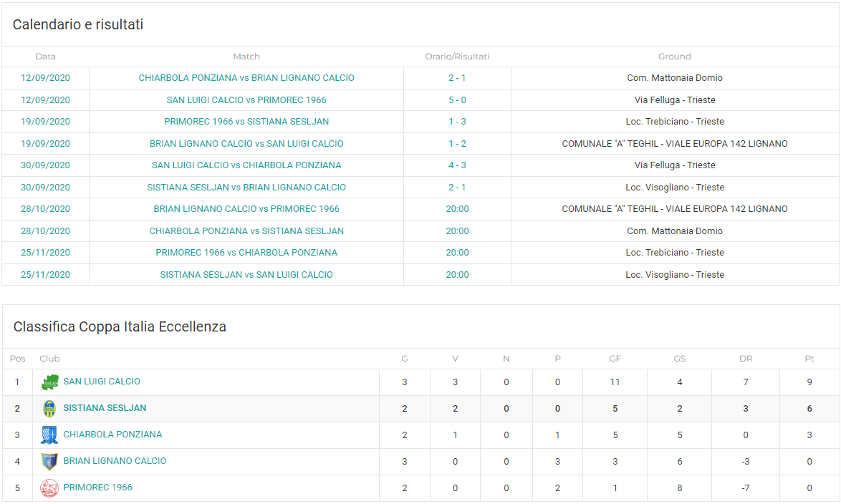Open match CHIARBOLA PONZIANA vs SISTIANA SESLJAN
The image size is (841, 504).
246,231
